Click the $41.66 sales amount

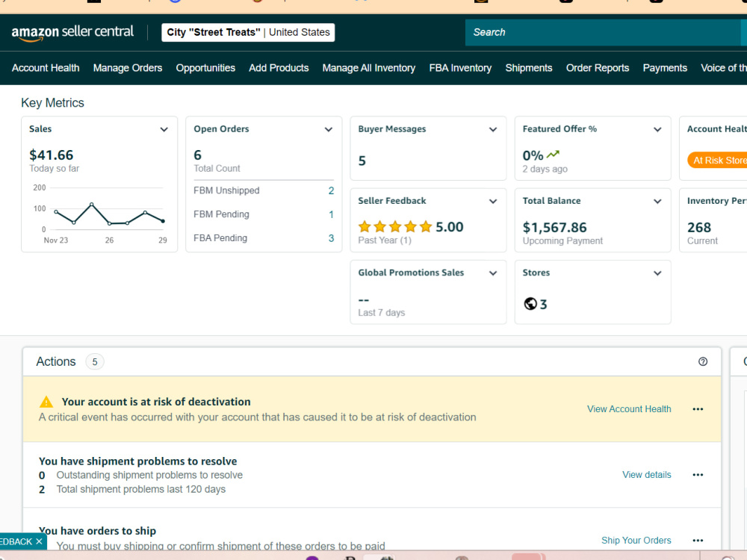(x=52, y=155)
